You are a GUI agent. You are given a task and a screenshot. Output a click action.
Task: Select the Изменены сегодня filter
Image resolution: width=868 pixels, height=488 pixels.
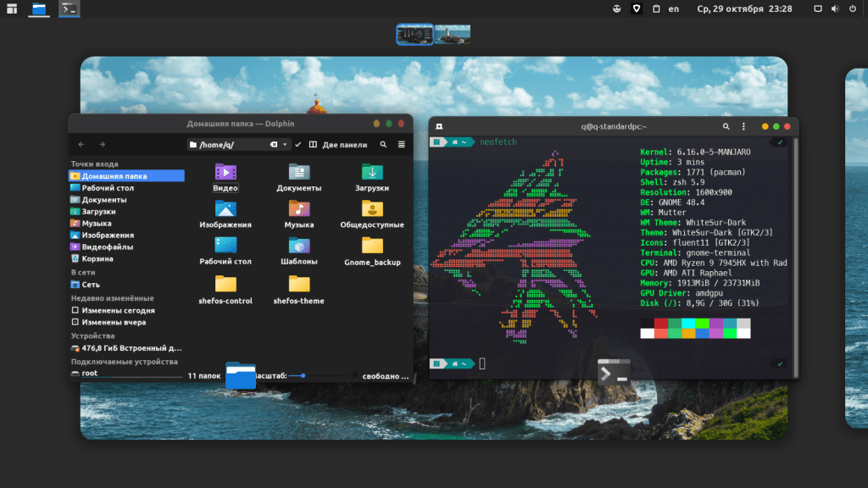(x=118, y=311)
